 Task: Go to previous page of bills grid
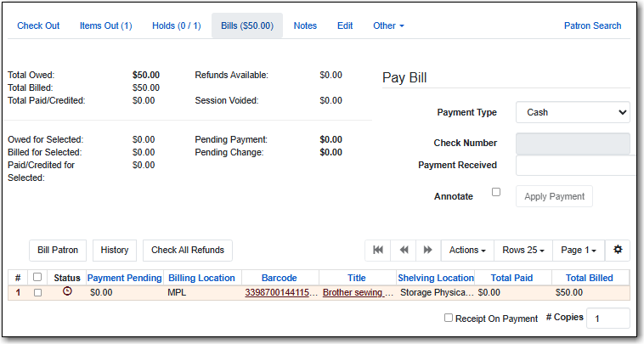click(x=404, y=250)
